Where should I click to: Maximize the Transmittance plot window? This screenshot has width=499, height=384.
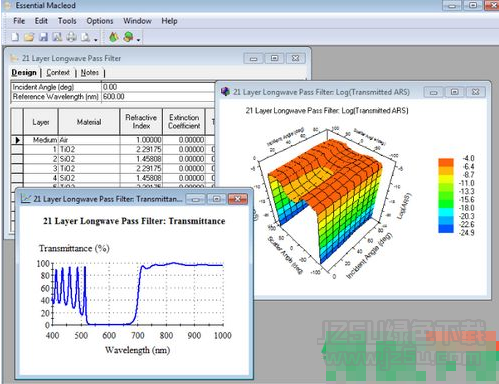(217, 199)
